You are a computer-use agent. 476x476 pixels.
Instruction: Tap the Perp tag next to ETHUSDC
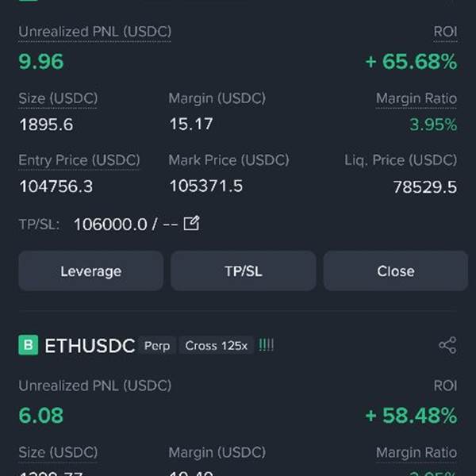[156, 345]
